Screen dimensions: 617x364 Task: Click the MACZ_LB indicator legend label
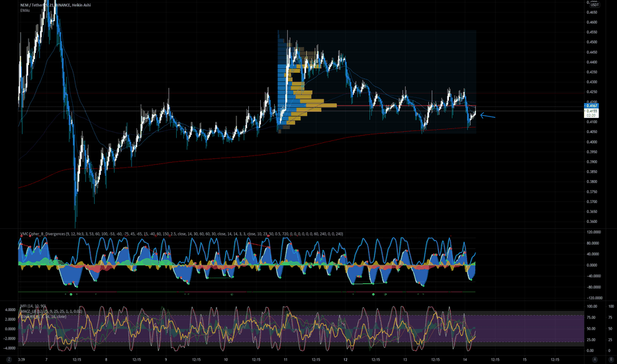click(51, 311)
